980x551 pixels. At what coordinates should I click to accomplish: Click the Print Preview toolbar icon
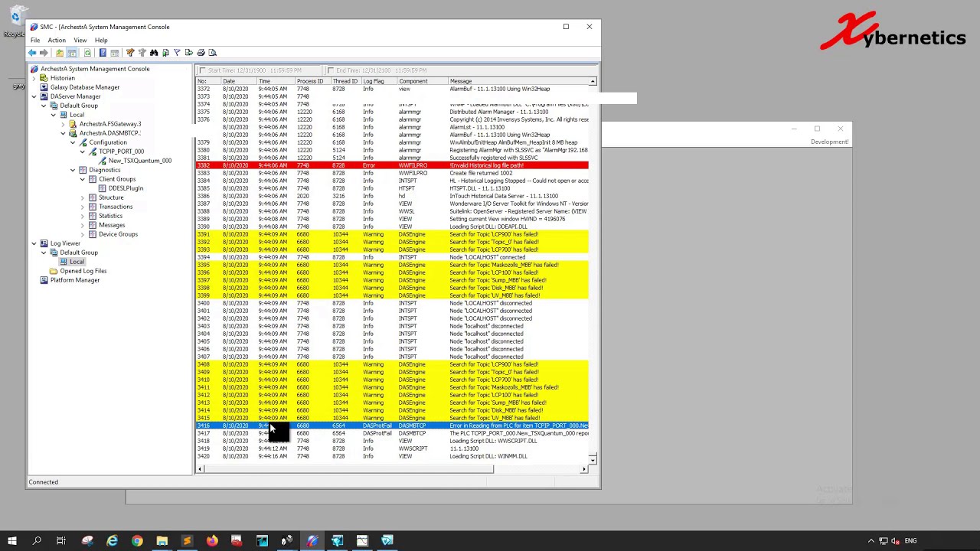click(x=213, y=53)
